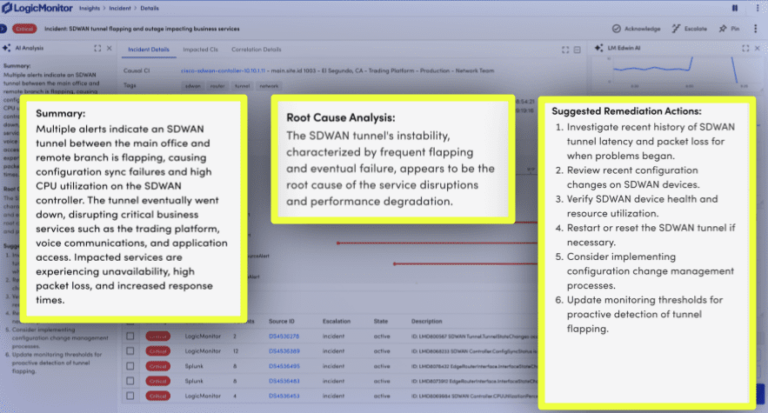768x413 pixels.
Task: Open the Causal CI cisco-sdwan-controller link
Action: 212,71
